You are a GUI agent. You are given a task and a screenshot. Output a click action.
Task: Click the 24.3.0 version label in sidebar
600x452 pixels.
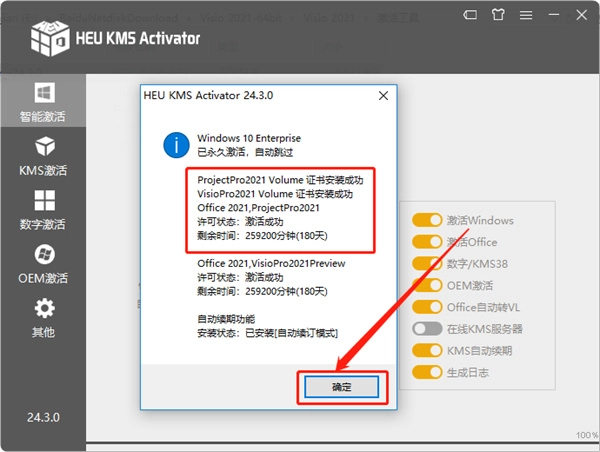43,417
